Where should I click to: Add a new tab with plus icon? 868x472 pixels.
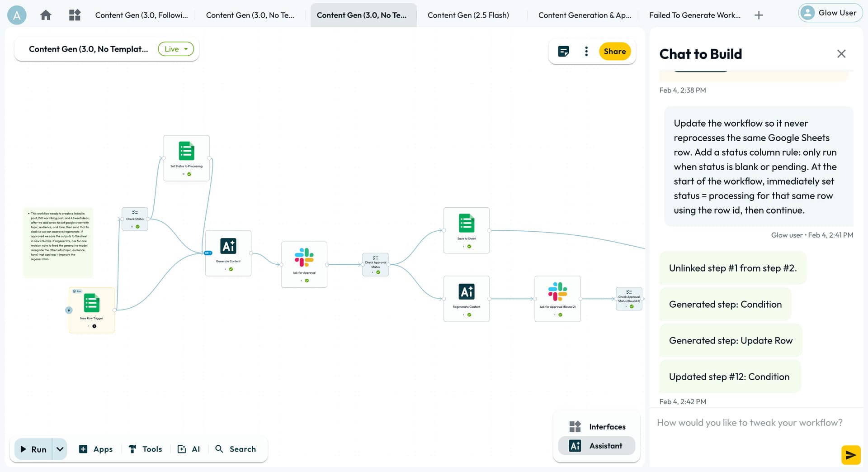point(759,15)
